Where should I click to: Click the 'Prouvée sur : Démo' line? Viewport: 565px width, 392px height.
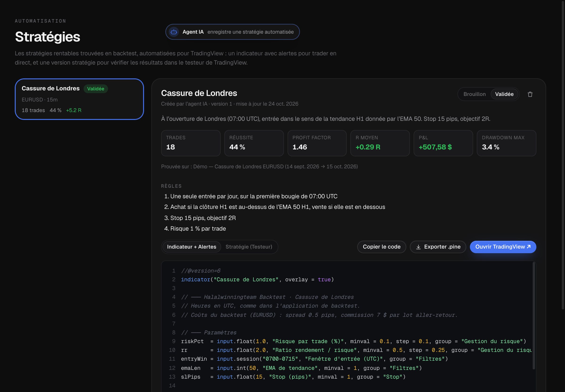click(x=259, y=166)
